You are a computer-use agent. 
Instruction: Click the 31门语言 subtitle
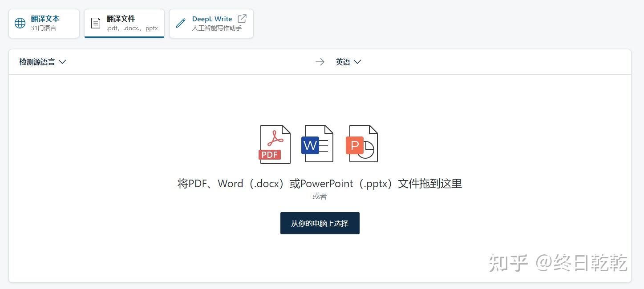[x=44, y=28]
